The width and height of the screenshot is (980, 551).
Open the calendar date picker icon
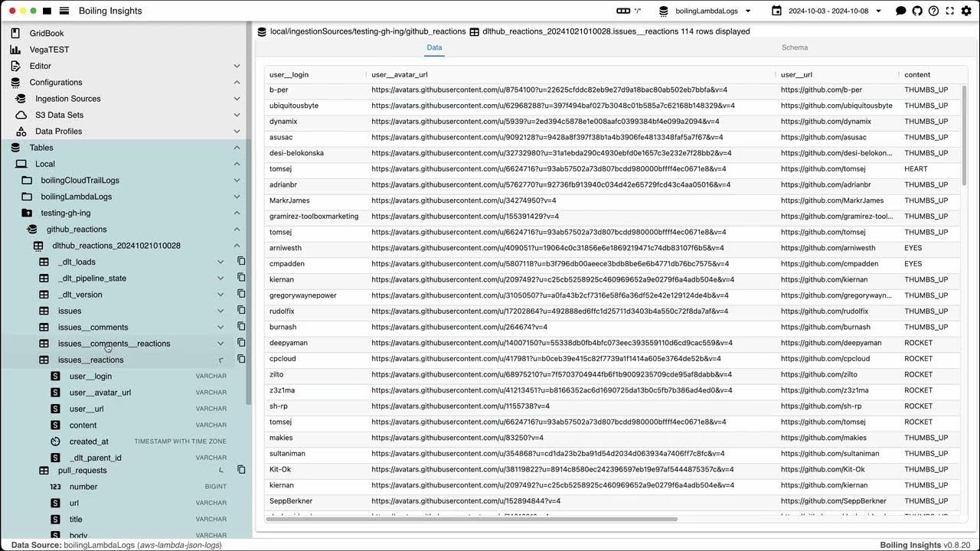point(776,11)
